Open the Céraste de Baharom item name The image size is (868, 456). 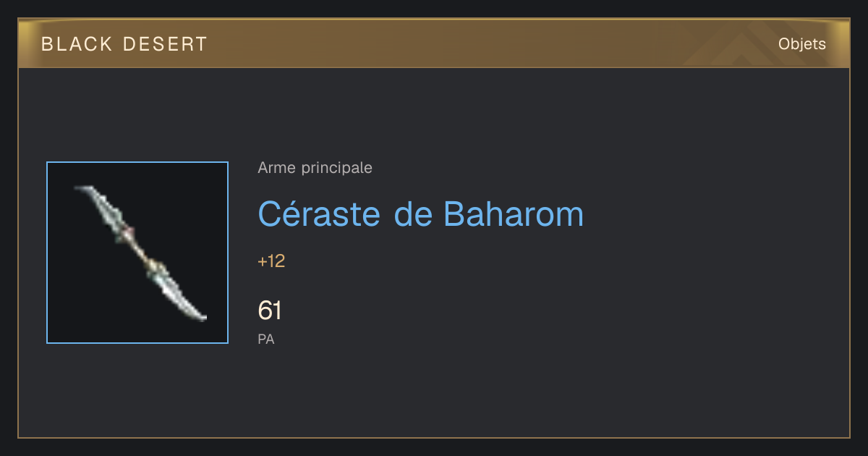click(x=420, y=214)
